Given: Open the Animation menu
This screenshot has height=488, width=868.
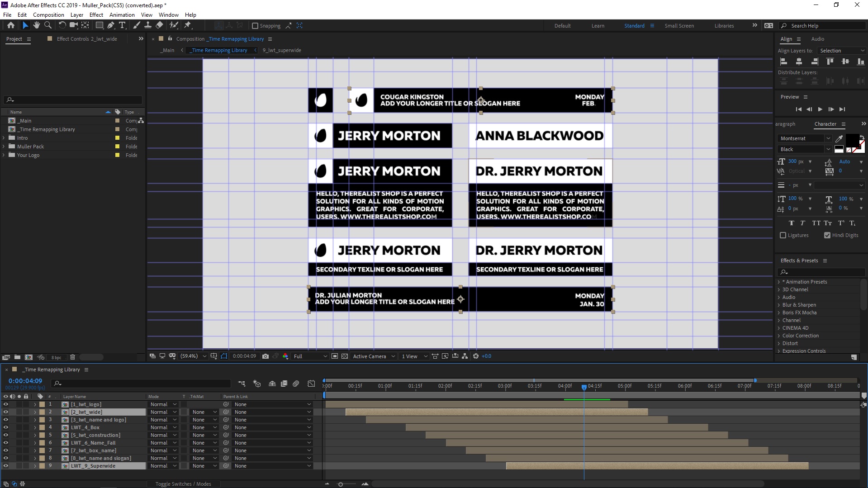Looking at the screenshot, I should tap(122, 15).
